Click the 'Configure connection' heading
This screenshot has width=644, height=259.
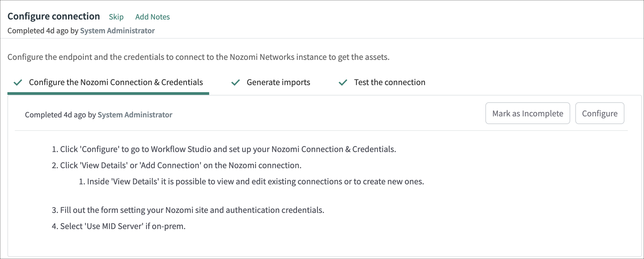click(54, 16)
